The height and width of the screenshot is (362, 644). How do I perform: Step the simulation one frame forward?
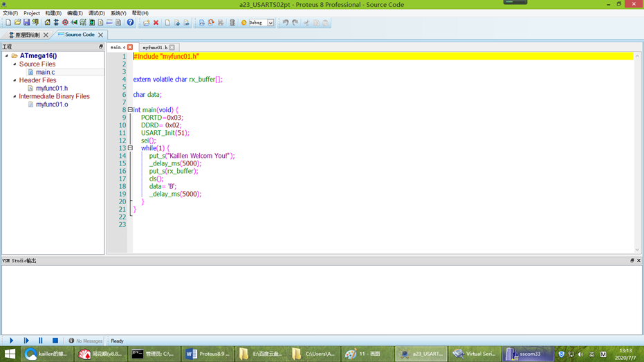(x=26, y=341)
